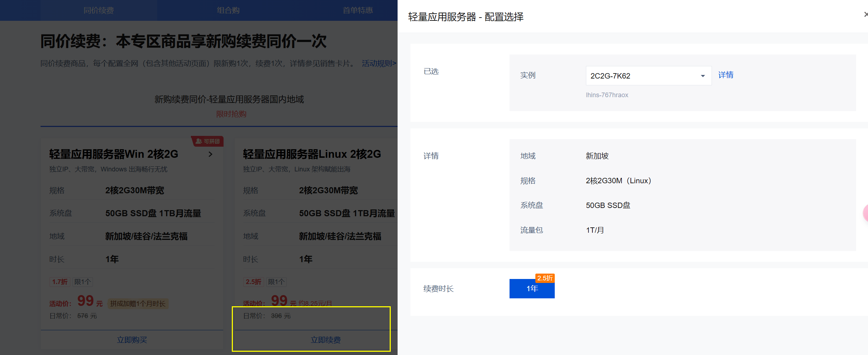Select 新购续费同价-轻量应用服务器国内地域 category tab
The image size is (868, 355).
(x=229, y=99)
